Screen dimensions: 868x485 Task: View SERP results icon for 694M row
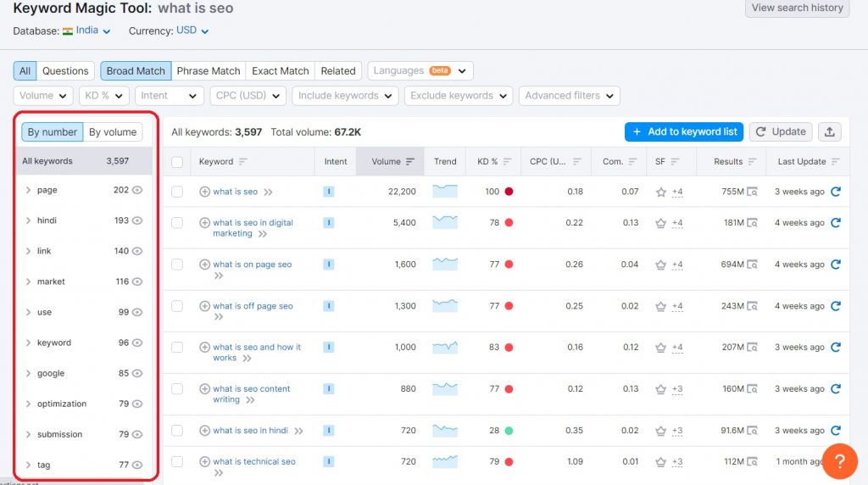[x=752, y=265]
